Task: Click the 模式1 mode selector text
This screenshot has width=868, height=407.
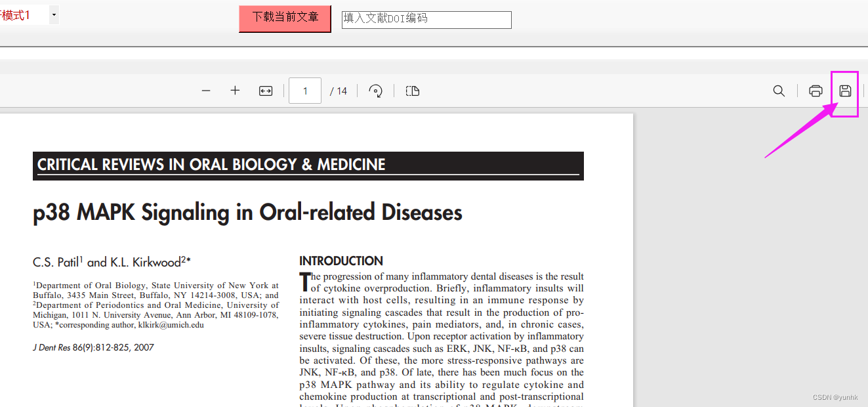Action: tap(15, 15)
